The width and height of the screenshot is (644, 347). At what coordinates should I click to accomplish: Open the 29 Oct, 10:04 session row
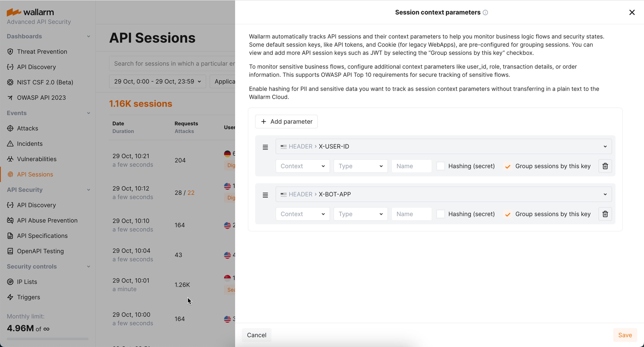coord(172,255)
